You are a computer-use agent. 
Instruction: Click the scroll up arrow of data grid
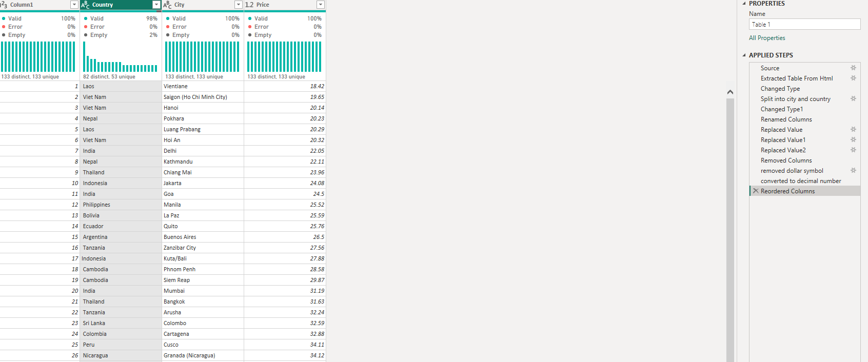tap(730, 92)
